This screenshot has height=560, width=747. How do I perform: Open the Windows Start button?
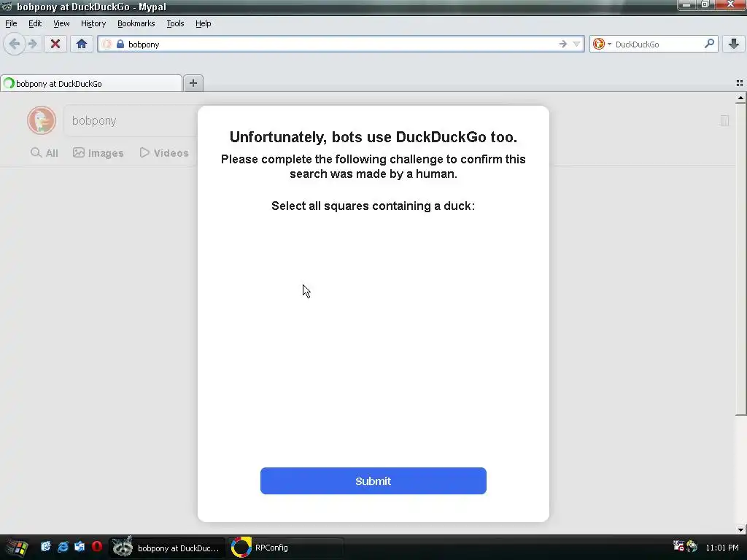pos(18,548)
